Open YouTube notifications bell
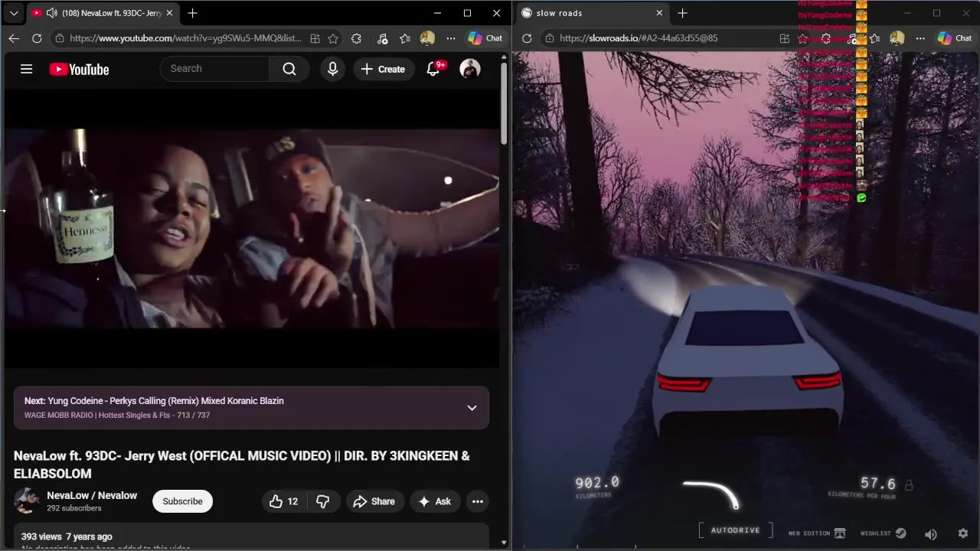 tap(434, 69)
